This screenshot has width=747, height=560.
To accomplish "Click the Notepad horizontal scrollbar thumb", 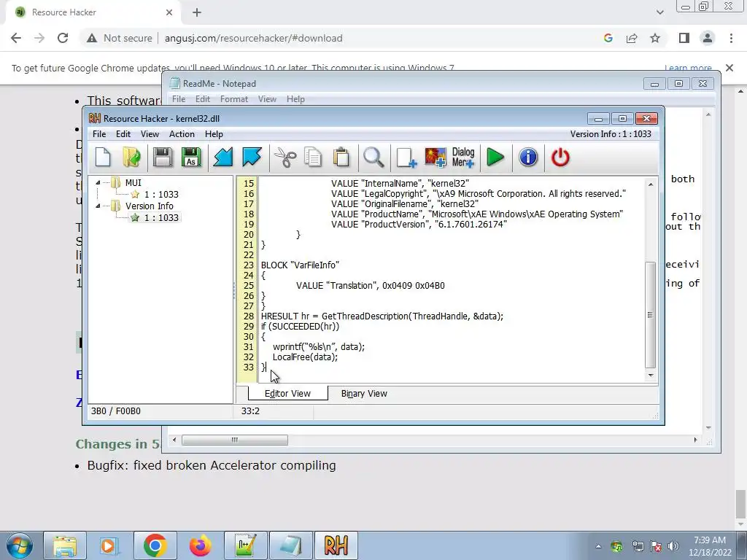I will [x=234, y=440].
